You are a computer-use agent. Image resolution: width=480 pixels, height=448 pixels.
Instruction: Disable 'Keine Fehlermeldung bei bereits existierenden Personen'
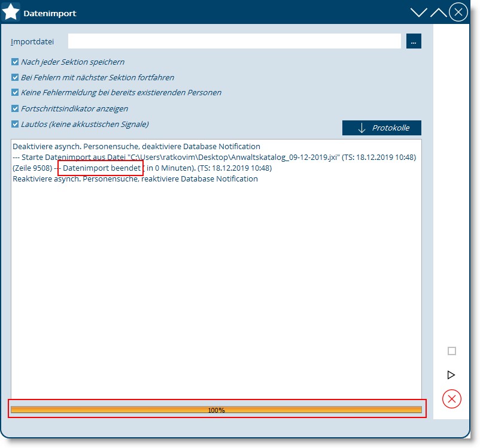coord(15,93)
